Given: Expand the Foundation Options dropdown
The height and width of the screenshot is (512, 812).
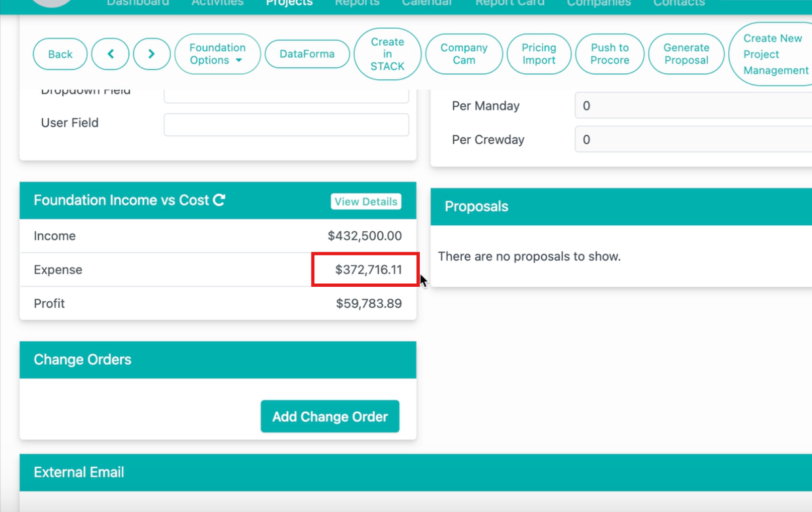Looking at the screenshot, I should (x=217, y=54).
